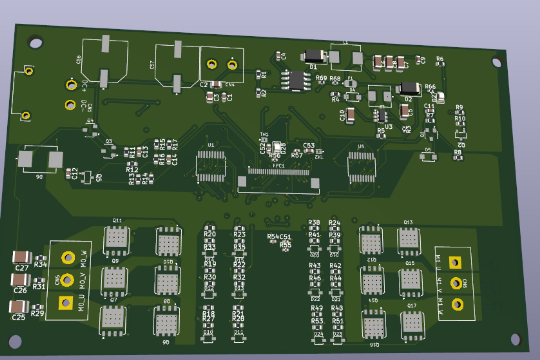Click the R42 label

click(x=335, y=266)
